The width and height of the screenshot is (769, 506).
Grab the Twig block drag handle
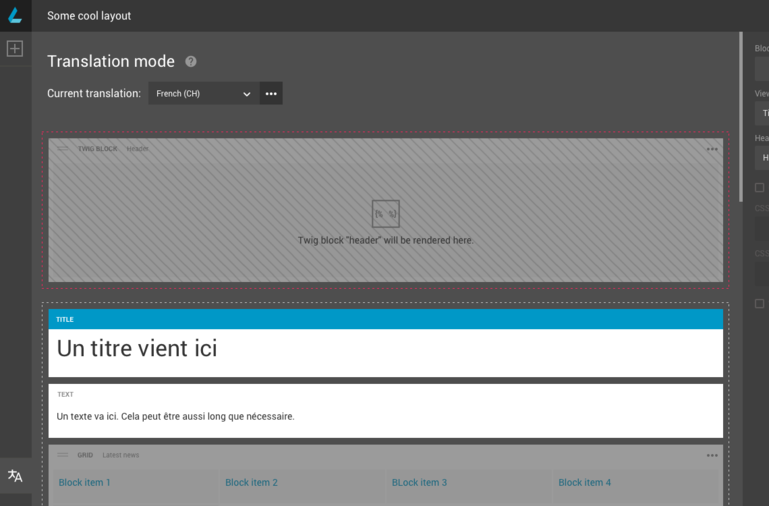coord(62,149)
